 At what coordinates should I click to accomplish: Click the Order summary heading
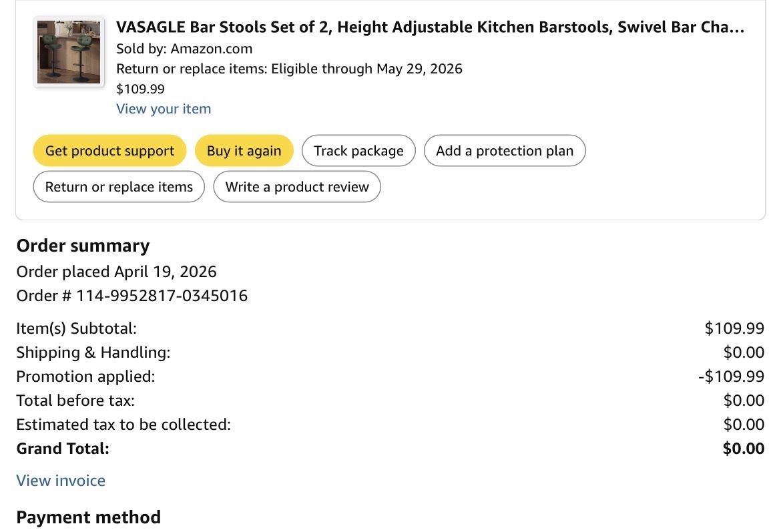click(83, 246)
